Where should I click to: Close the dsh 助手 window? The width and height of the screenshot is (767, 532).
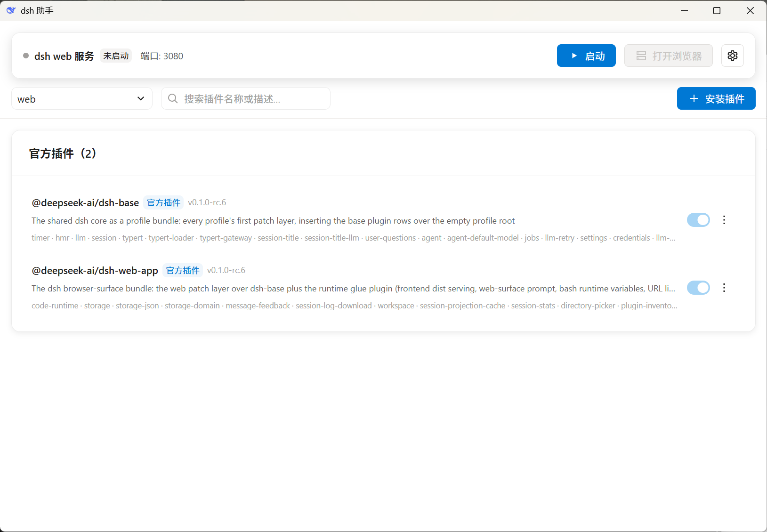tap(750, 10)
